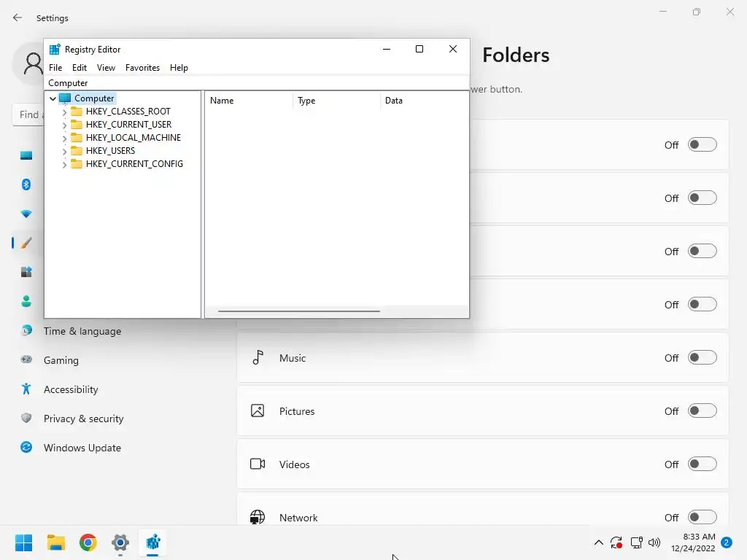This screenshot has height=560, width=747.
Task: Open the Edit menu in Registry Editor
Action: [x=79, y=68]
